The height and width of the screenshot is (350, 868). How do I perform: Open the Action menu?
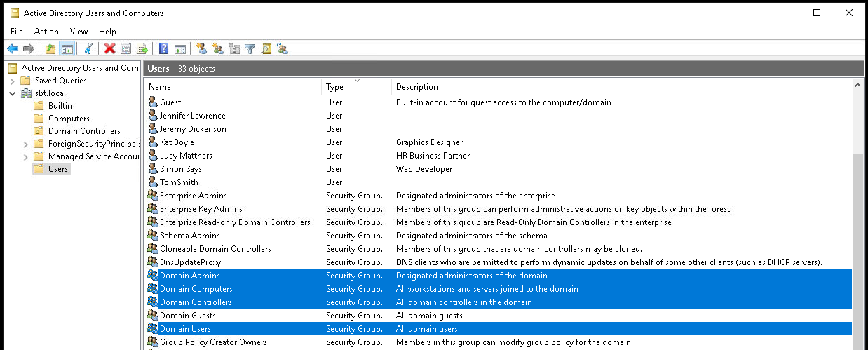46,32
